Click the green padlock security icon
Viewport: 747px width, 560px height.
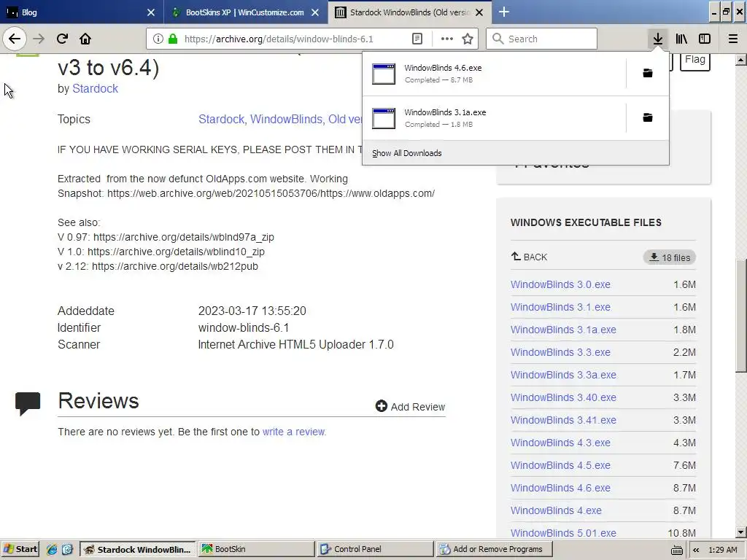(173, 39)
